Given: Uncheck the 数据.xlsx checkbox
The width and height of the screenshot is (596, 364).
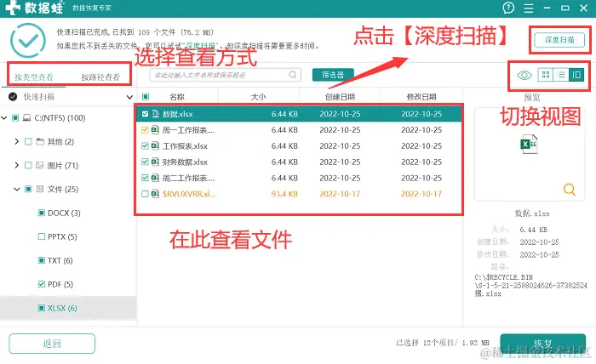Looking at the screenshot, I should [x=145, y=113].
